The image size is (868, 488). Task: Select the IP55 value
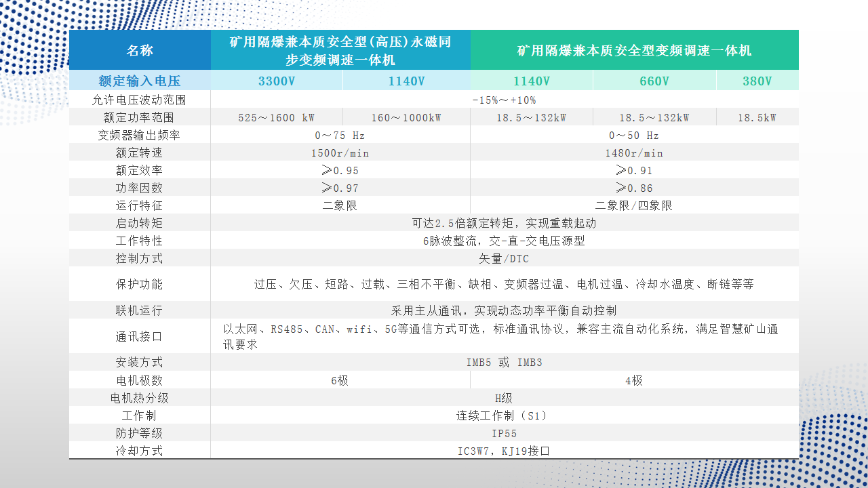click(504, 434)
